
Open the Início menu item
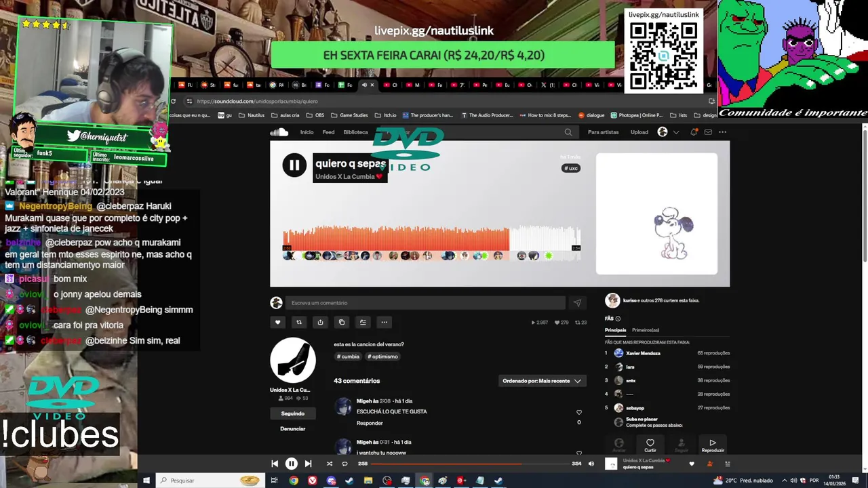pyautogui.click(x=307, y=132)
